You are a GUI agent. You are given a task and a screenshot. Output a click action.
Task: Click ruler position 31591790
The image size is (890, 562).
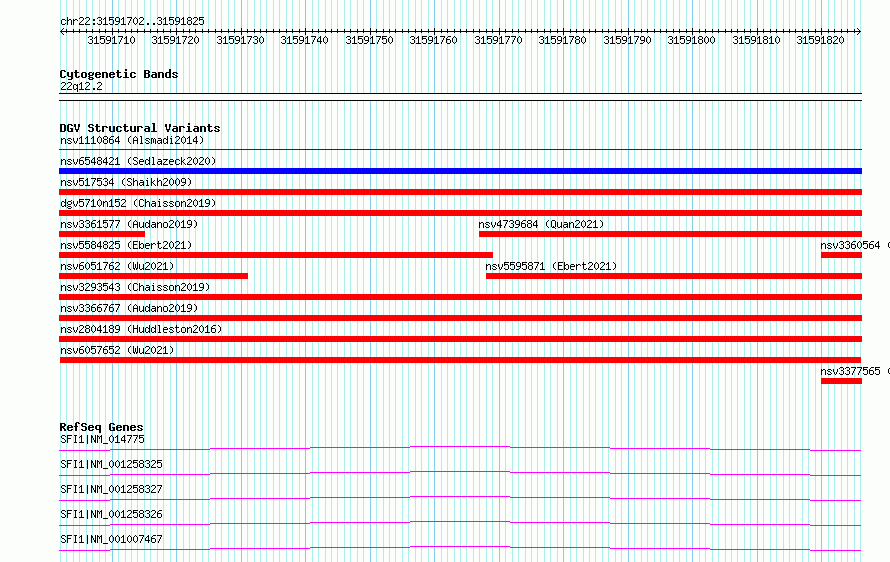click(627, 40)
